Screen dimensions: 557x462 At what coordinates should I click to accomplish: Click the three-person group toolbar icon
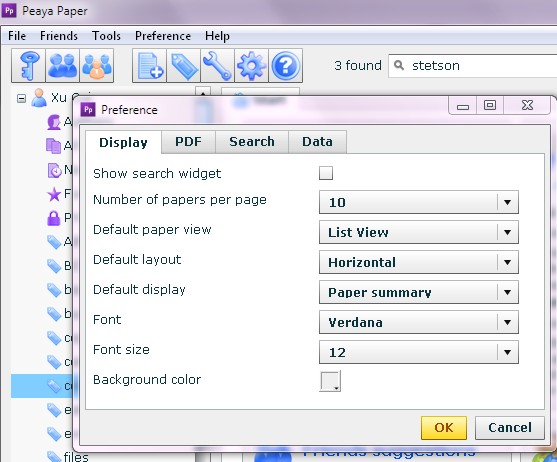click(97, 66)
